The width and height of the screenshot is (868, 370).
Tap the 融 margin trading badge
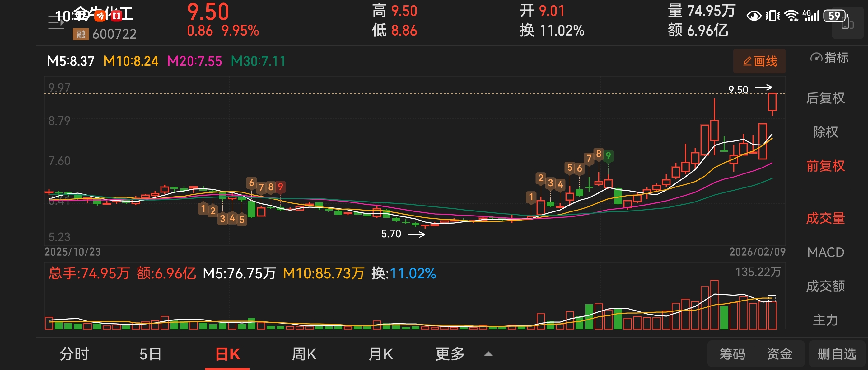click(x=81, y=34)
